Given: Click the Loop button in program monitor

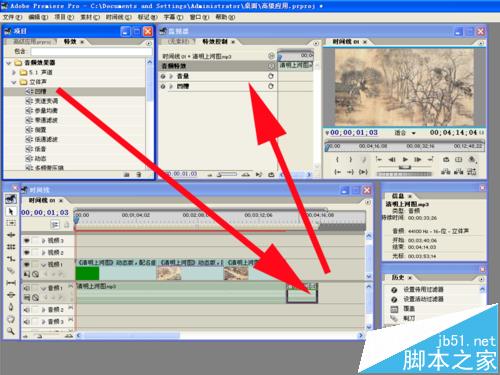Looking at the screenshot, I should point(446,160).
